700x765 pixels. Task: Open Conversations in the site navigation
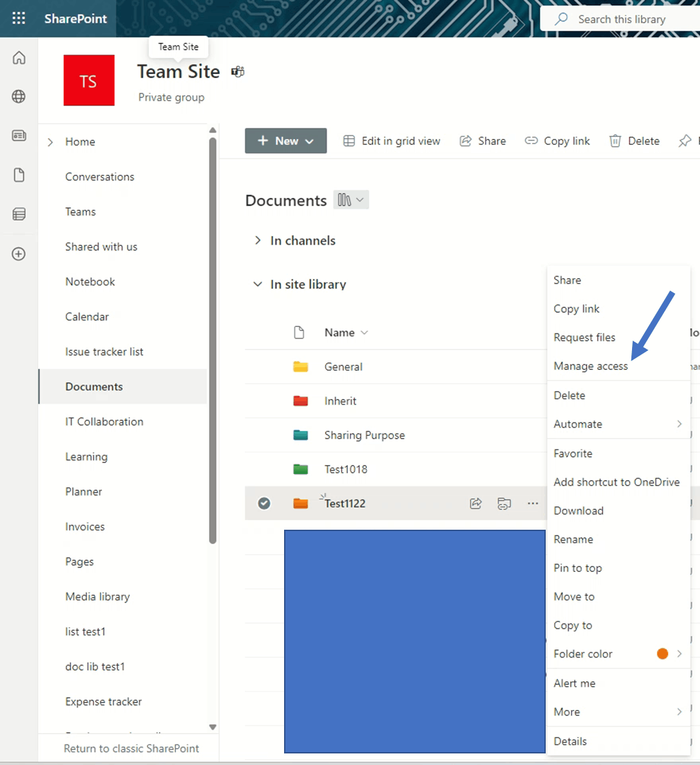(x=100, y=177)
